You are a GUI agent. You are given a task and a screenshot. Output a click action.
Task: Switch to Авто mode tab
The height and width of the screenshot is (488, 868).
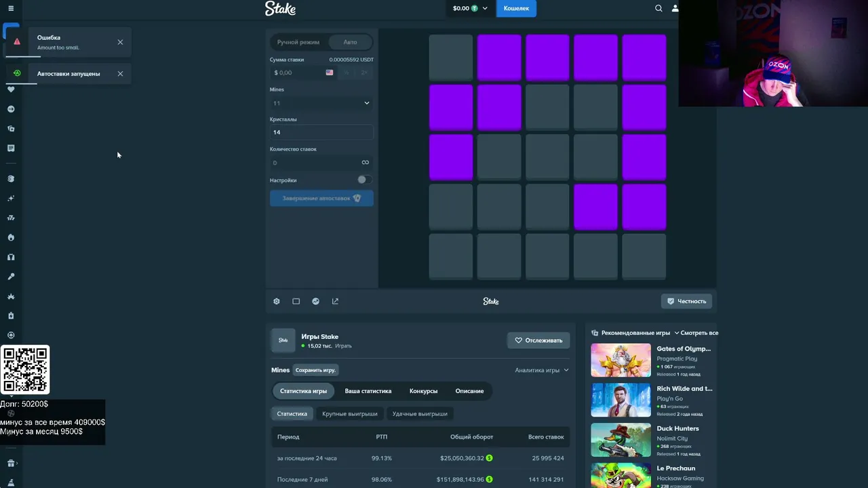350,42
